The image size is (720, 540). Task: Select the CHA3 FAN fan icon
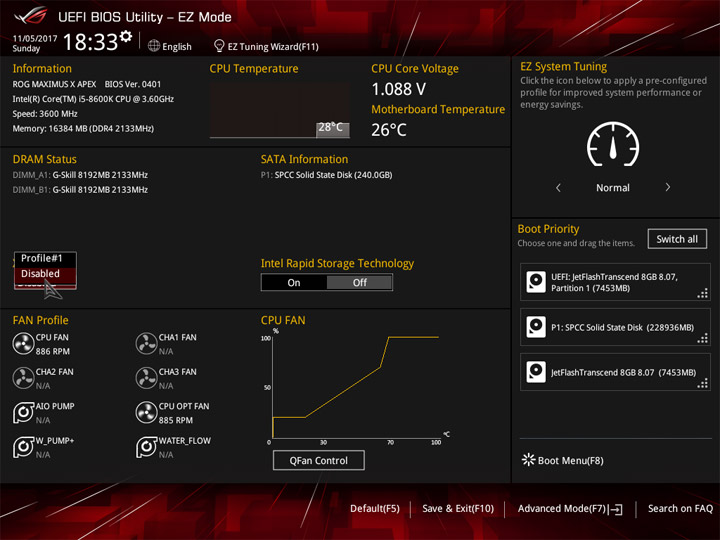coord(146,378)
